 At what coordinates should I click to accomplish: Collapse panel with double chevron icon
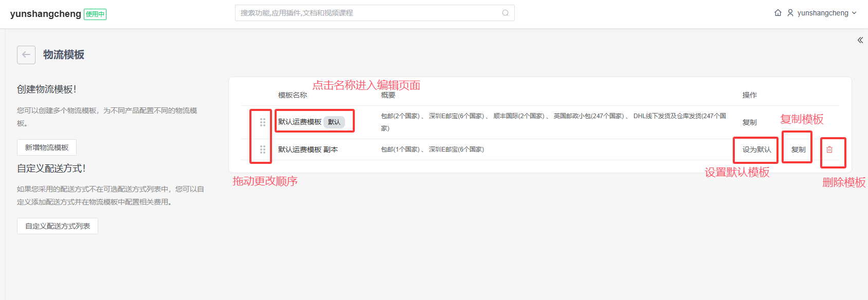(860, 40)
